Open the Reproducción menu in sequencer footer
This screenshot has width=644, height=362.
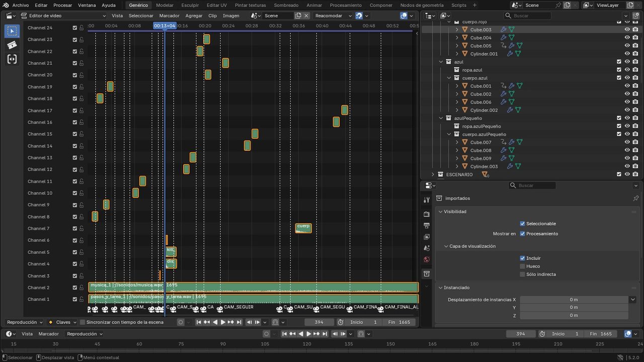click(25, 322)
